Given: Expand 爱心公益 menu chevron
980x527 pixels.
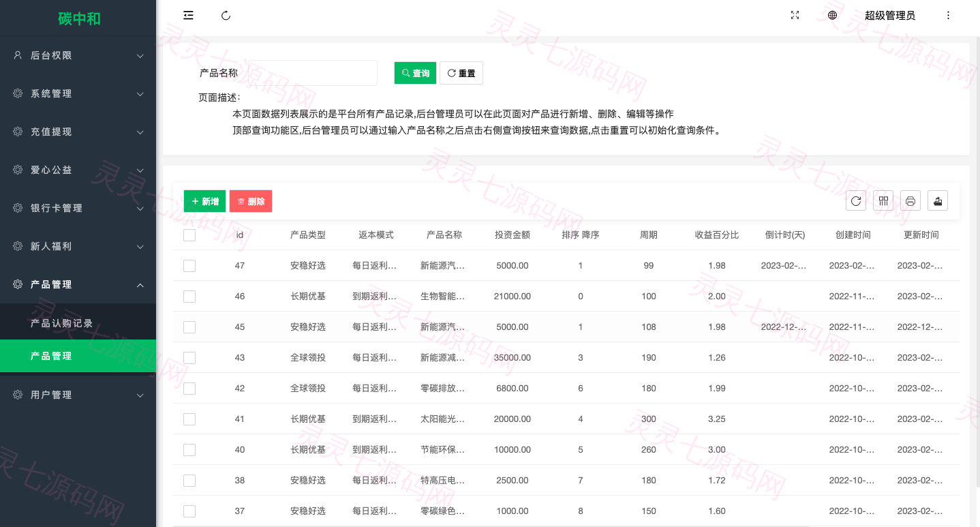Looking at the screenshot, I should click(x=140, y=170).
